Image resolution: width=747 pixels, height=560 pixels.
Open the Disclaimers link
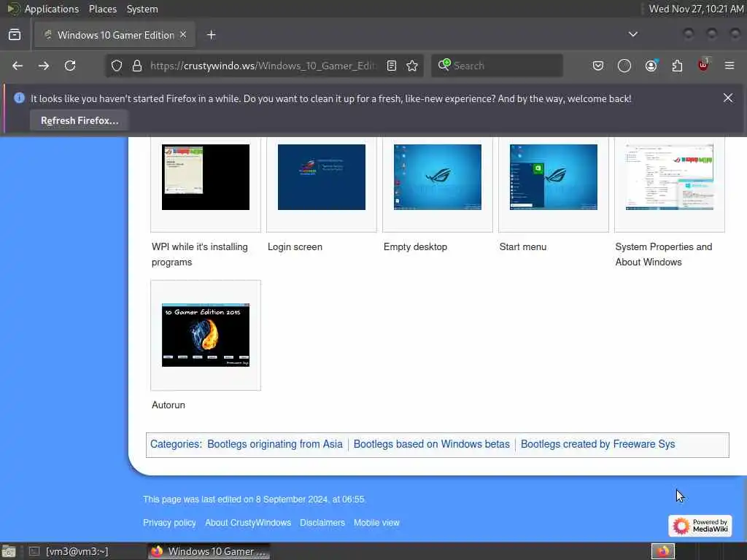point(322,522)
